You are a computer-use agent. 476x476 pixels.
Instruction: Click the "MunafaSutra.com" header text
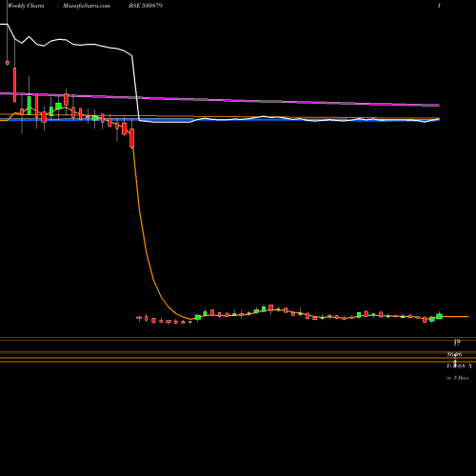coord(87,6)
